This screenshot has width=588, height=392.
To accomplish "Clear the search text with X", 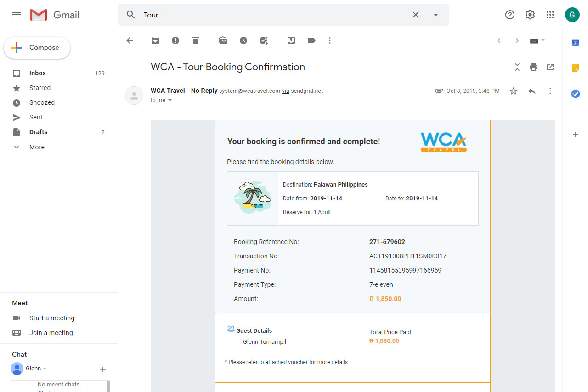I will coord(416,15).
